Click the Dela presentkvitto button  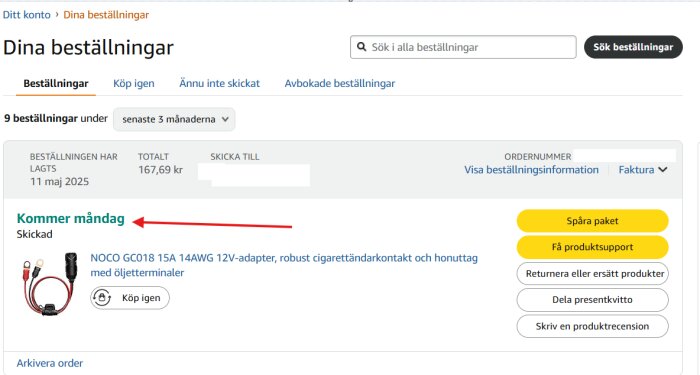tap(592, 300)
